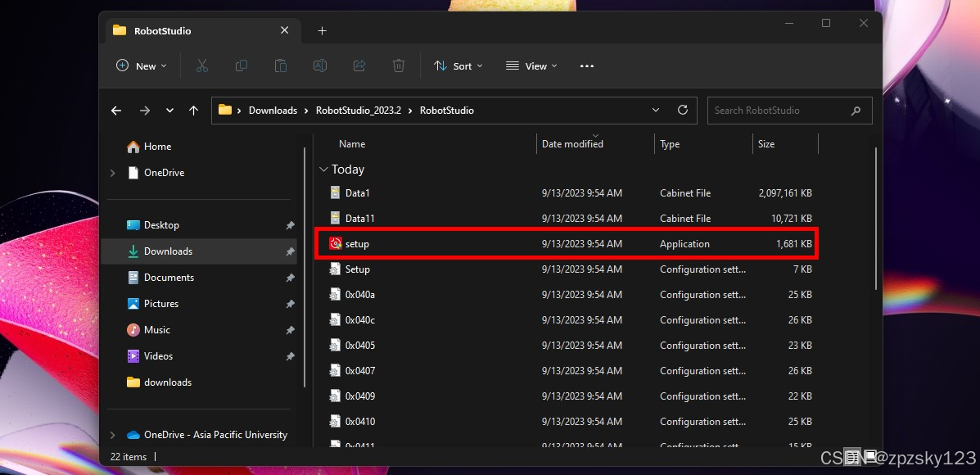The height and width of the screenshot is (475, 980).
Task: Click the Downloads arrow icon in sidebar
Action: [133, 251]
